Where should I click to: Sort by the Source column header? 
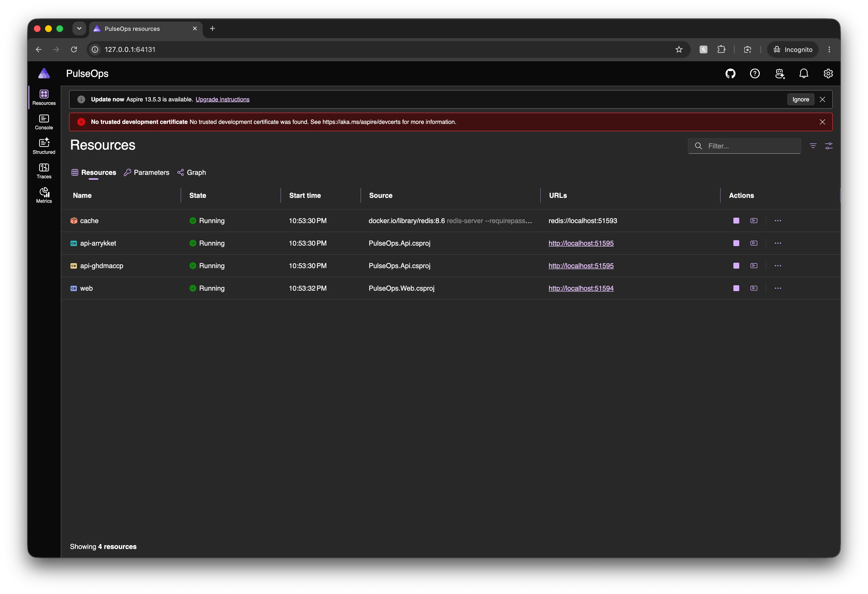click(x=381, y=195)
